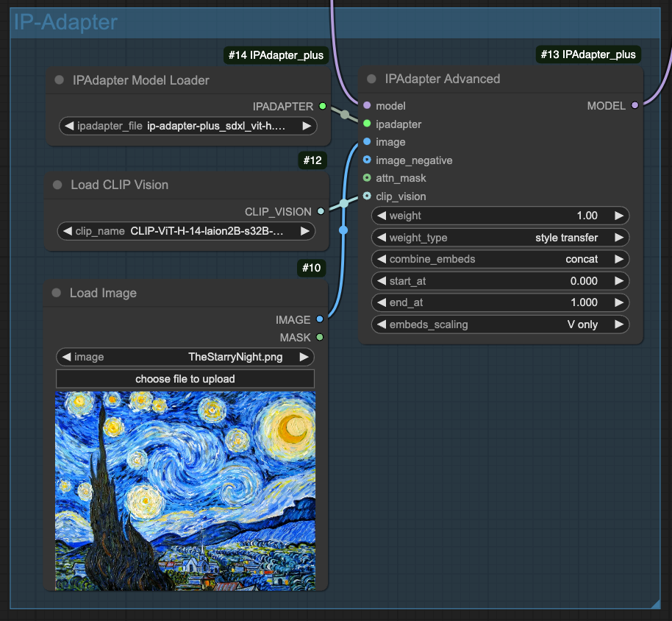
Task: Click the start_at value 0.000 field
Action: tap(500, 281)
